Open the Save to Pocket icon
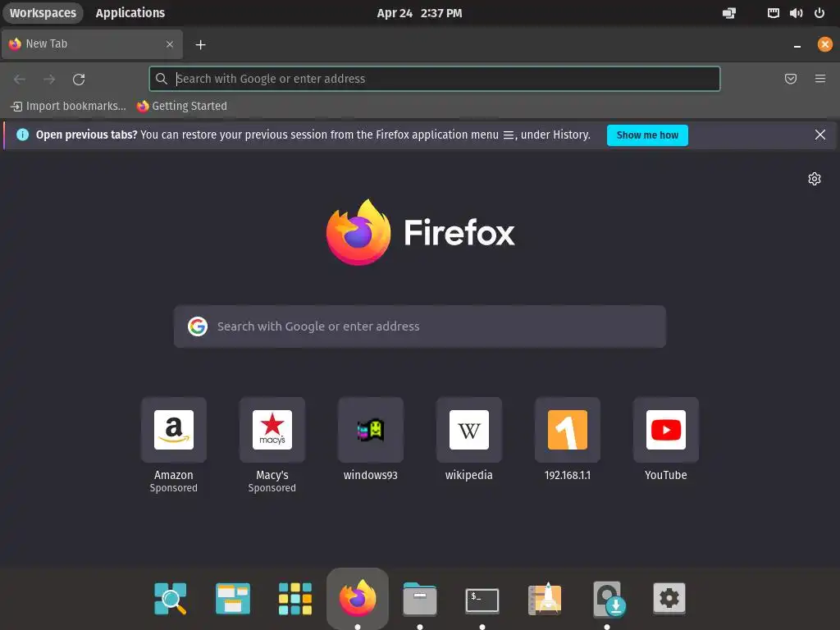The height and width of the screenshot is (630, 840). coord(791,79)
